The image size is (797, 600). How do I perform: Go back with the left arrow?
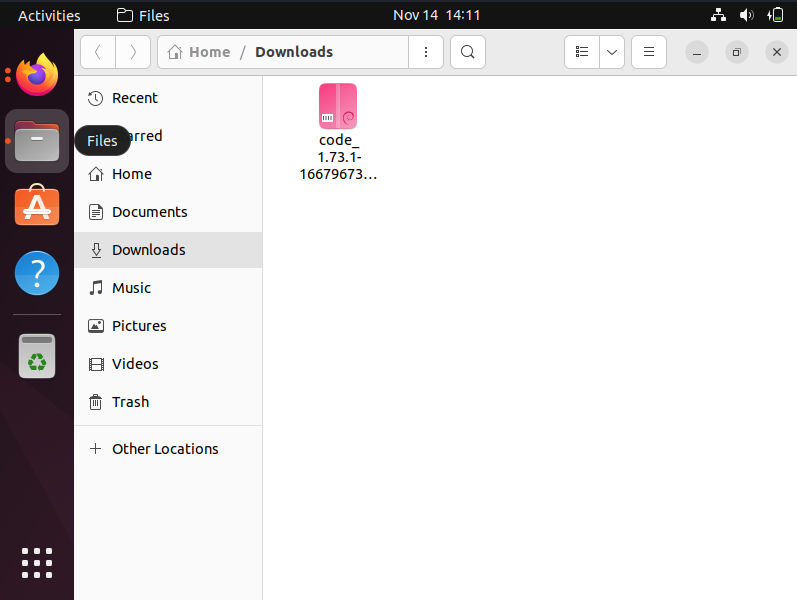[98, 52]
